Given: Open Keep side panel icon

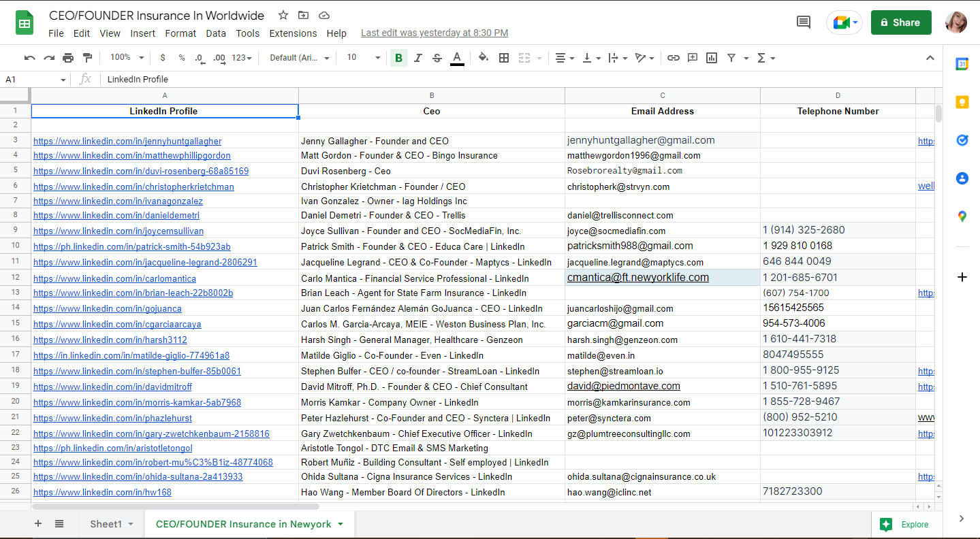Looking at the screenshot, I should click(x=962, y=102).
